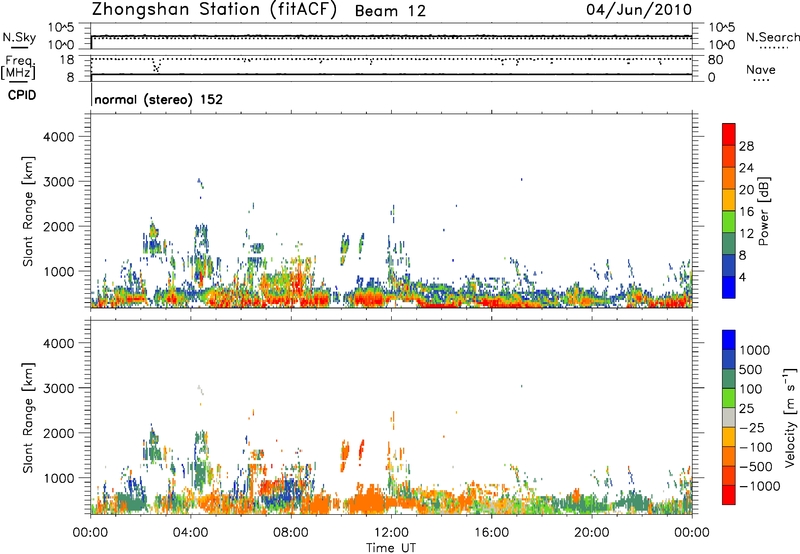This screenshot has width=800, height=554.
Task: Click the 'Time UT' axis title
Action: click(391, 548)
